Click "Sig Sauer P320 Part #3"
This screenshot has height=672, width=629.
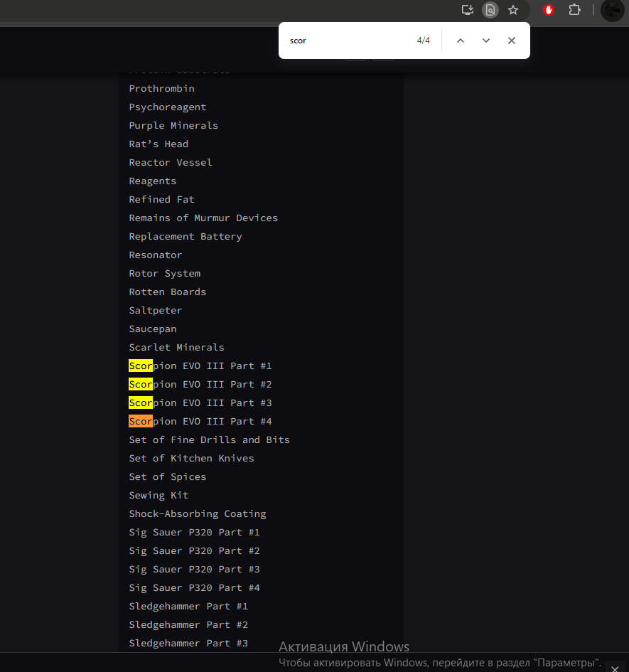(x=195, y=569)
